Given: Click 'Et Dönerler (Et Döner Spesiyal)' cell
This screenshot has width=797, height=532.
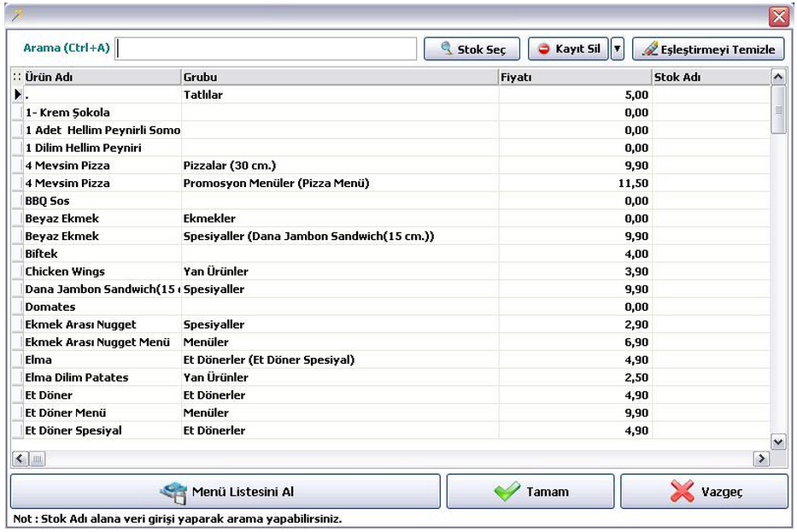Looking at the screenshot, I should [340, 360].
